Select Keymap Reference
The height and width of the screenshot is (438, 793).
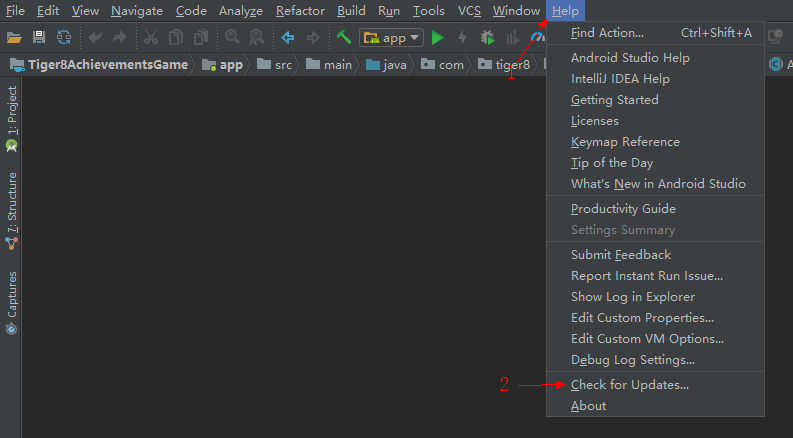click(x=655, y=142)
